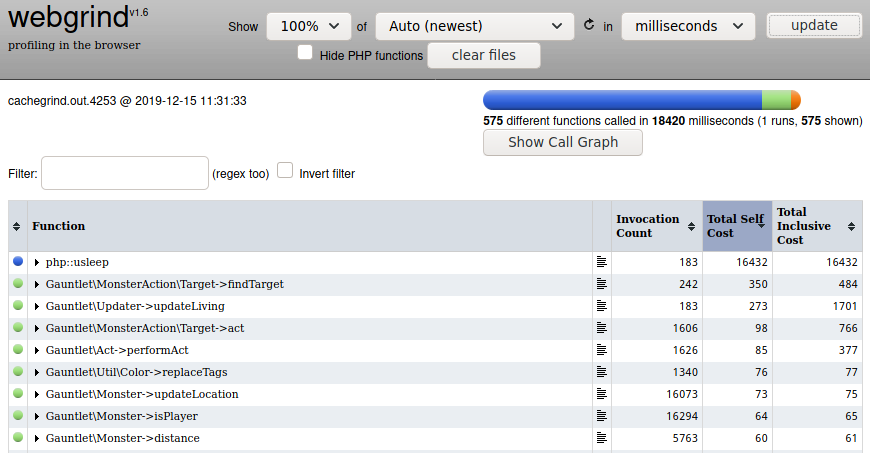Expand the php::usleep function row
The height and width of the screenshot is (453, 870).
37,262
